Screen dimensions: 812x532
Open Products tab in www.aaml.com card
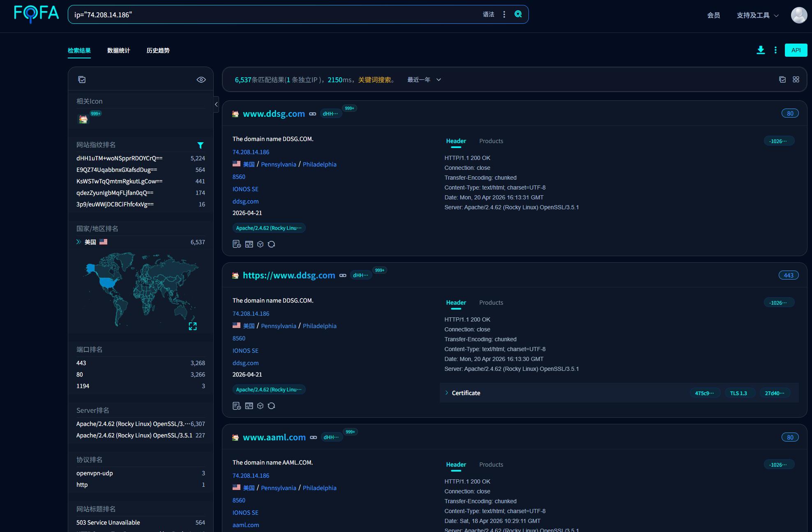[491, 465]
